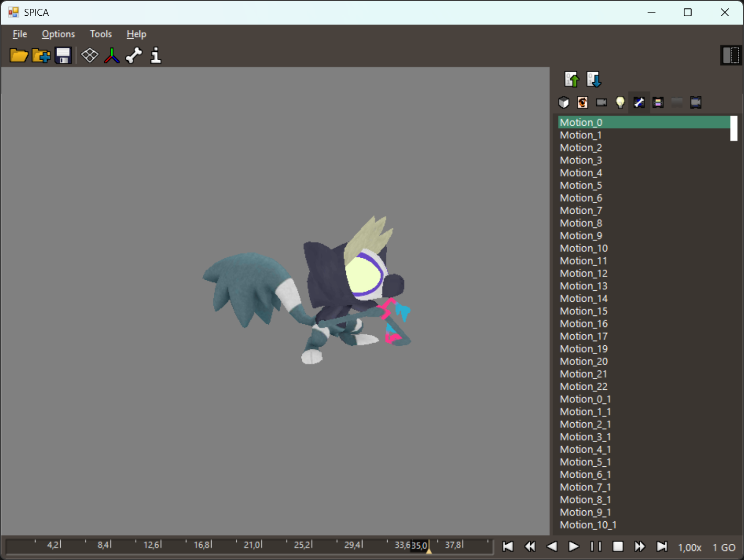
Task: Toggle the side panel visibility
Action: pyautogui.click(x=731, y=55)
